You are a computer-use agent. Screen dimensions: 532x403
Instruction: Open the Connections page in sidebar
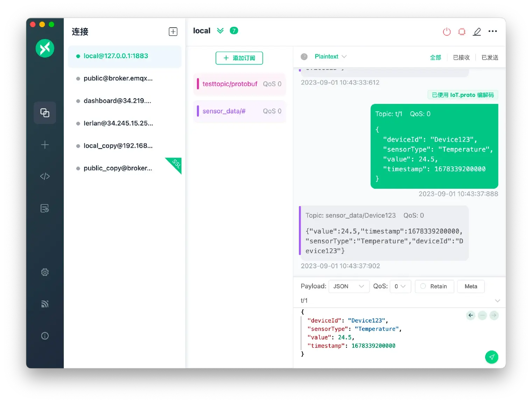(x=45, y=113)
